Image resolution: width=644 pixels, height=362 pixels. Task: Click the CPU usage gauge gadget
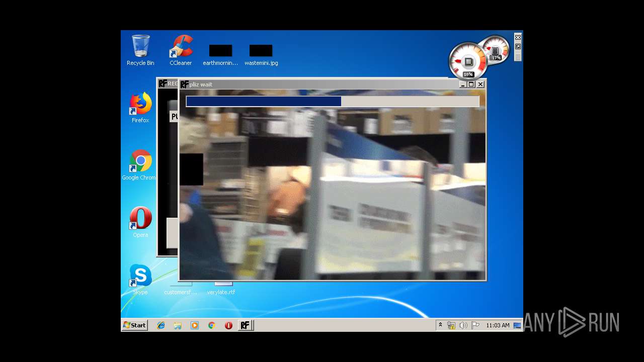point(468,61)
